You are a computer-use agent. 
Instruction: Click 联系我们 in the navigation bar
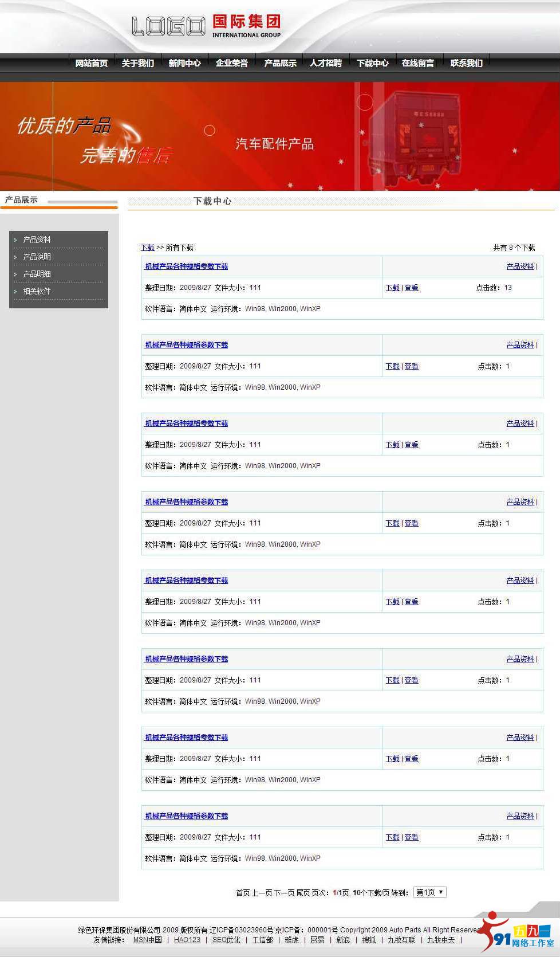[x=466, y=63]
